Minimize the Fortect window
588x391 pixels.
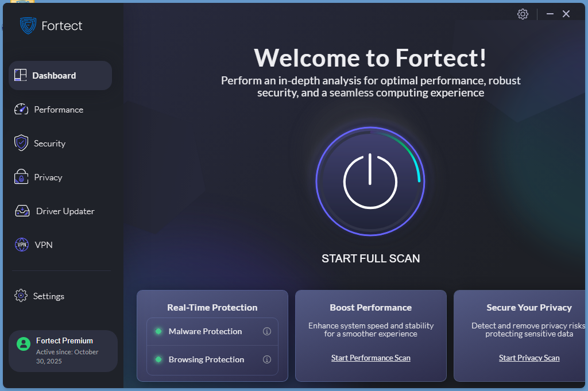coord(550,14)
